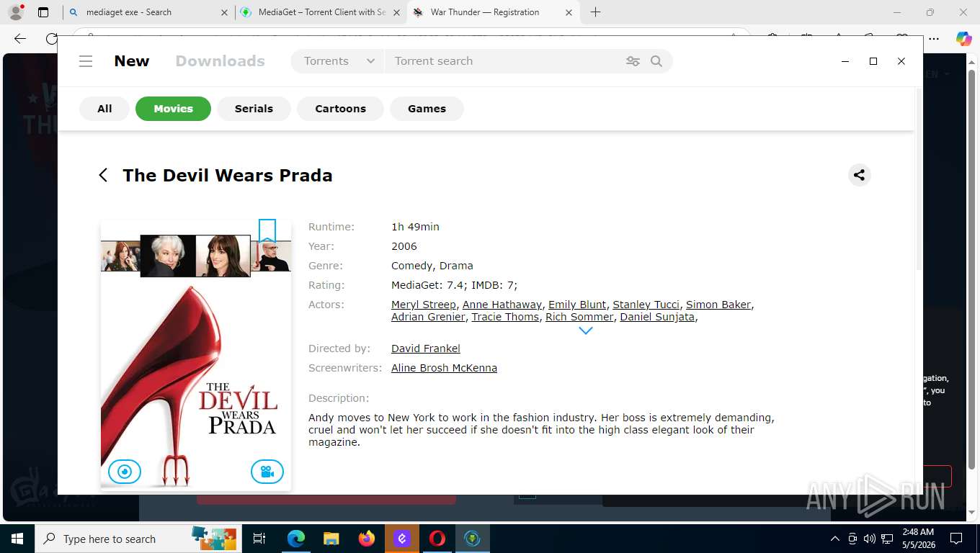Open actor Anne Hathaway's link

click(502, 305)
